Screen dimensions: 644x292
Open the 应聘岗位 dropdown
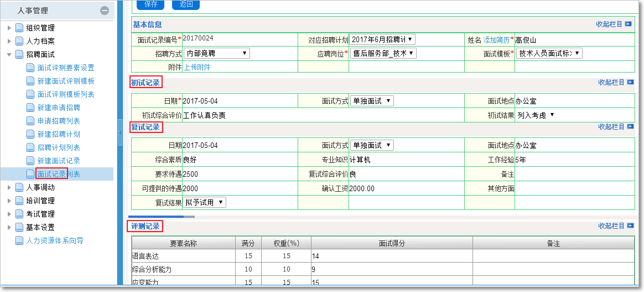383,53
